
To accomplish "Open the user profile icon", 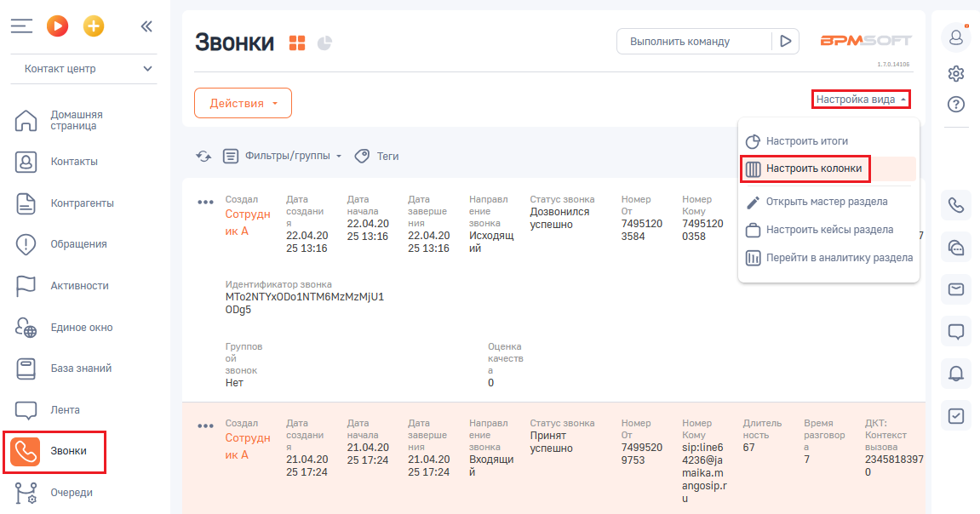I will pyautogui.click(x=955, y=37).
